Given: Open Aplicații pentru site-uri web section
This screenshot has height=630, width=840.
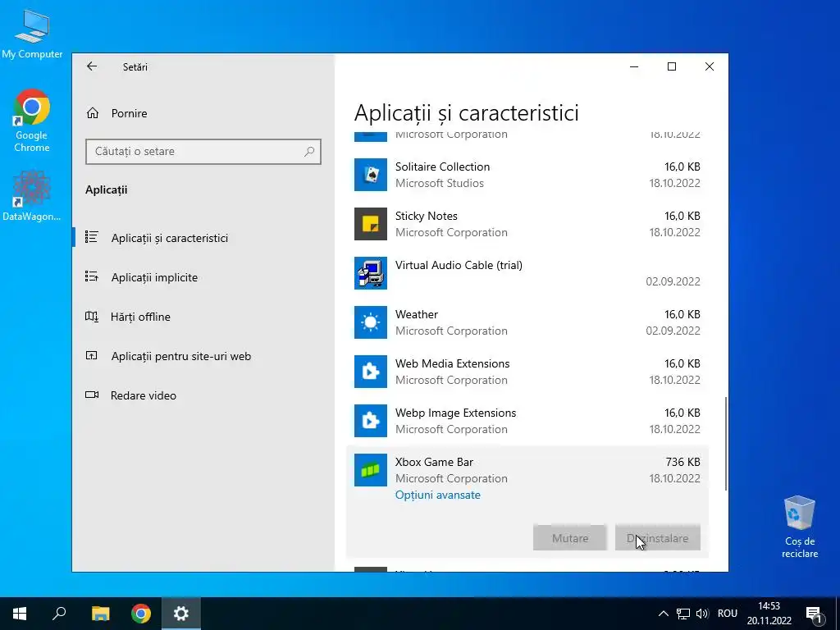Looking at the screenshot, I should click(x=181, y=356).
